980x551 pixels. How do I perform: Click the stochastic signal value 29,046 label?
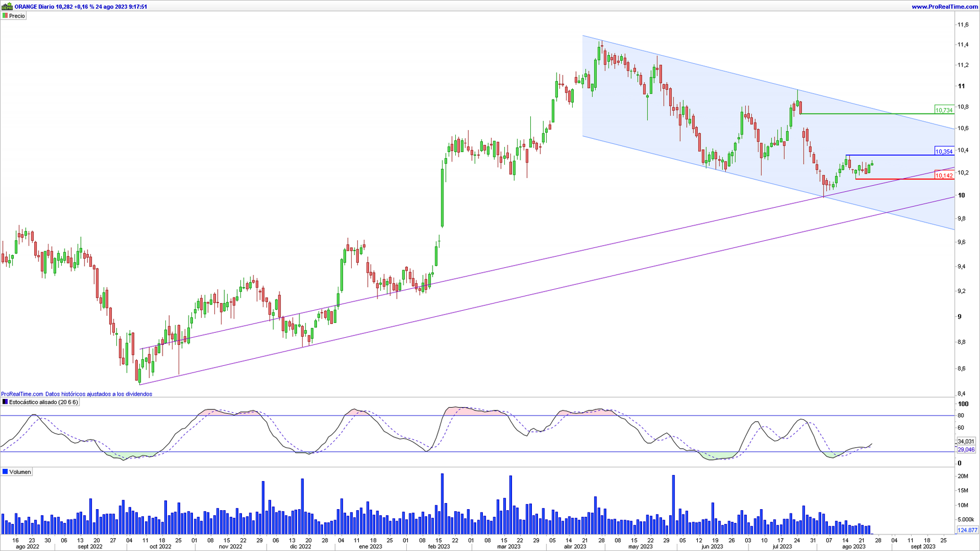tap(966, 450)
